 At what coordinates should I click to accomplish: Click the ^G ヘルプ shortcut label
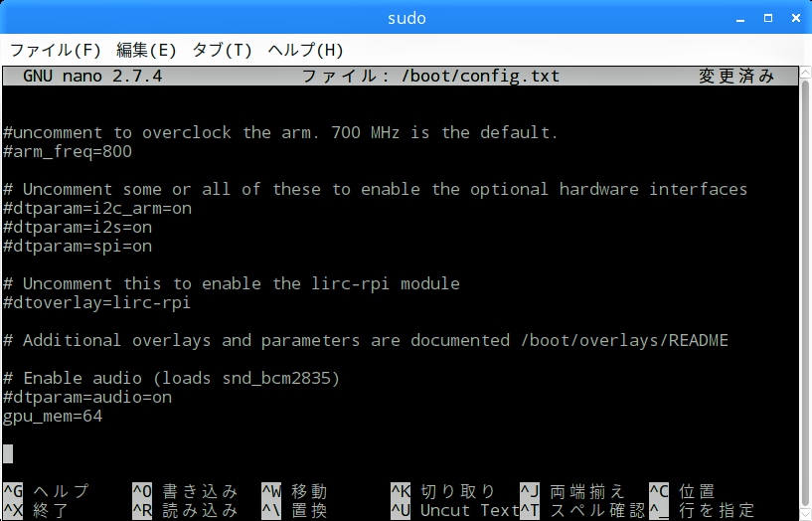click(x=47, y=490)
